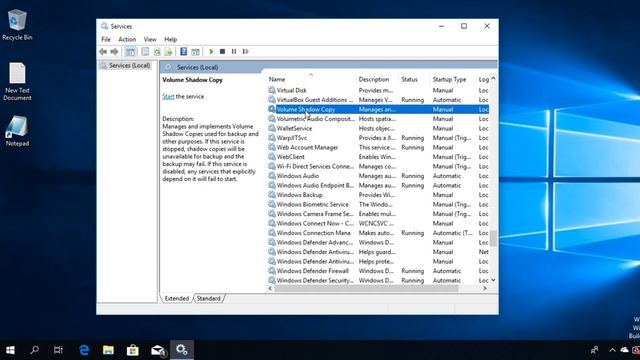This screenshot has width=640, height=360.
Task: Open Task View on the taskbar
Action: pyautogui.click(x=58, y=350)
